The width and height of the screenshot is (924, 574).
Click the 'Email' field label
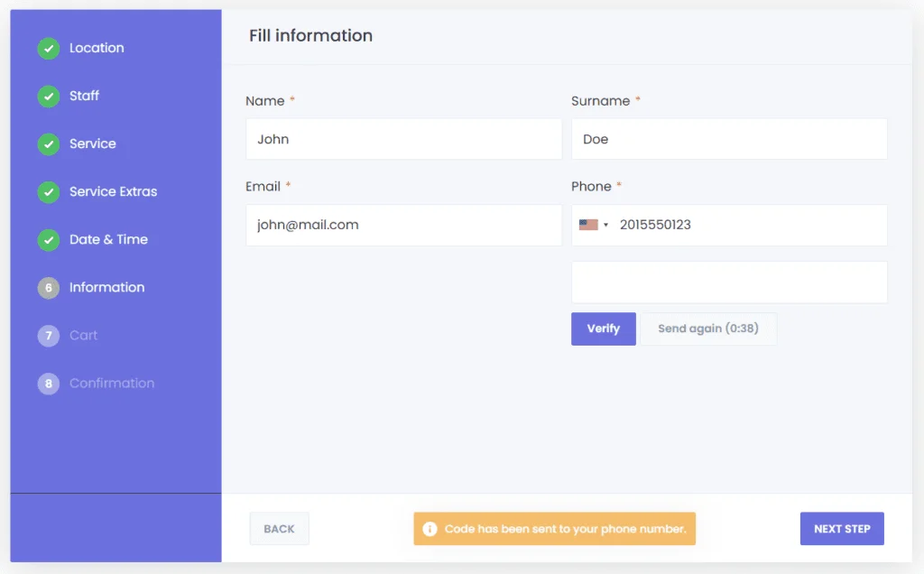click(263, 186)
